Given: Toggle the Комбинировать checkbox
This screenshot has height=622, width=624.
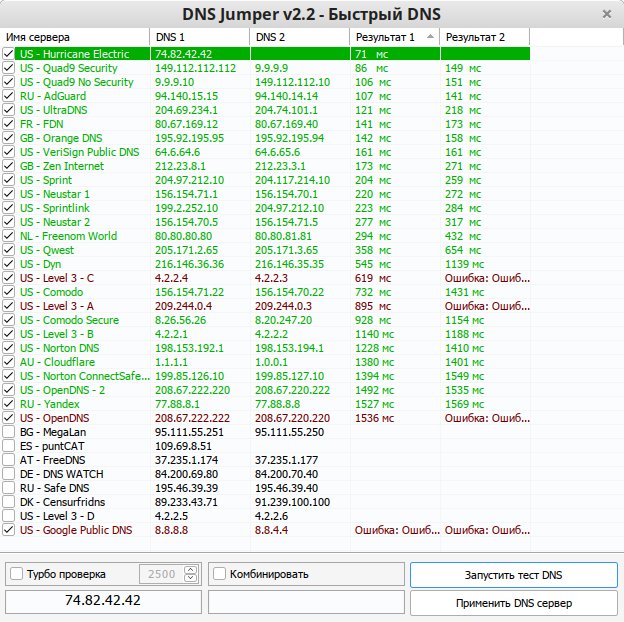Looking at the screenshot, I should (220, 574).
